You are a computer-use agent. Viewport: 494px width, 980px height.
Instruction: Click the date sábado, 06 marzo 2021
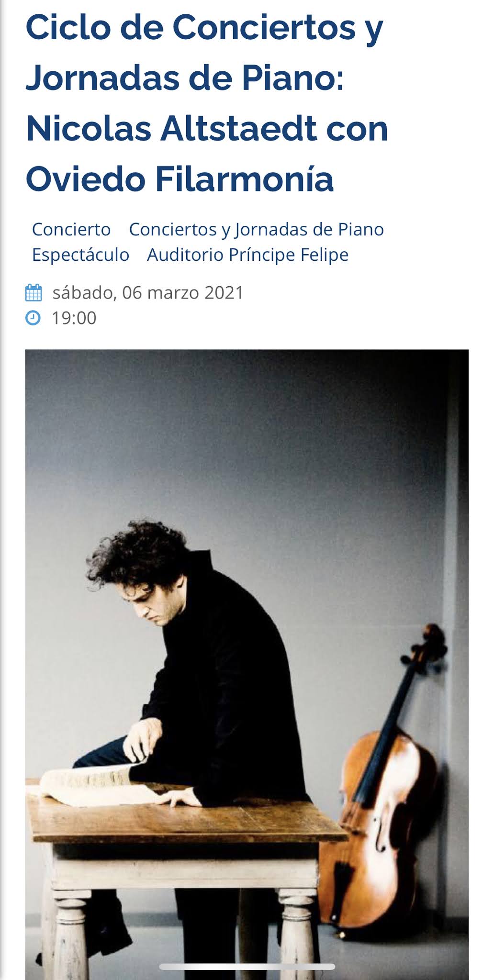[148, 292]
